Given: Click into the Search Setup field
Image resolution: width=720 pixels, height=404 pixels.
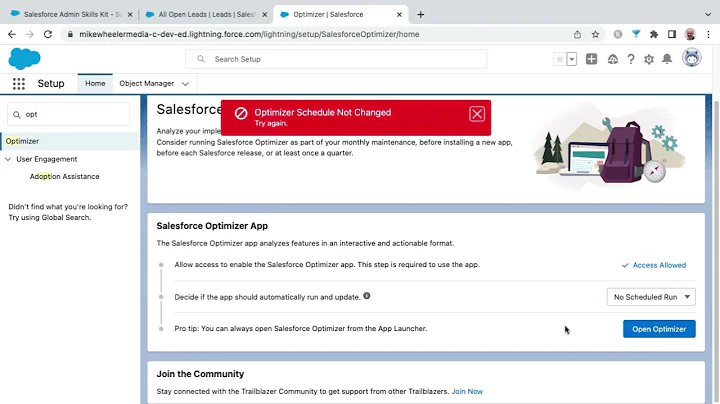Looking at the screenshot, I should [x=336, y=59].
